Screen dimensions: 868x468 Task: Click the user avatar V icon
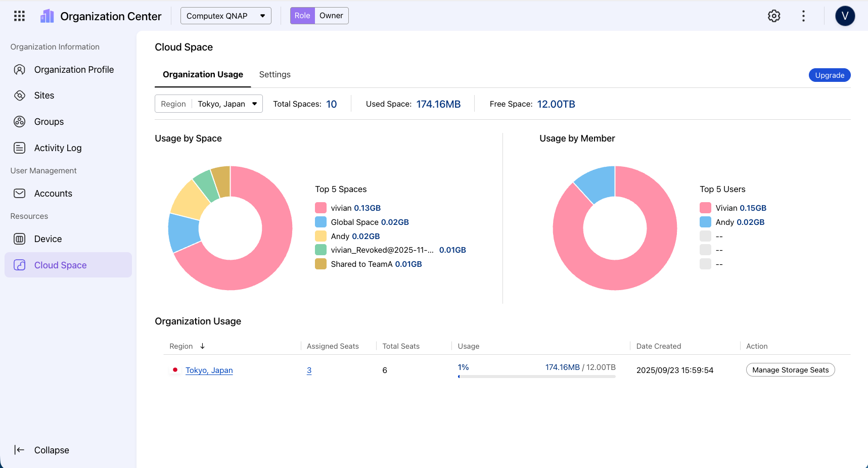tap(845, 16)
